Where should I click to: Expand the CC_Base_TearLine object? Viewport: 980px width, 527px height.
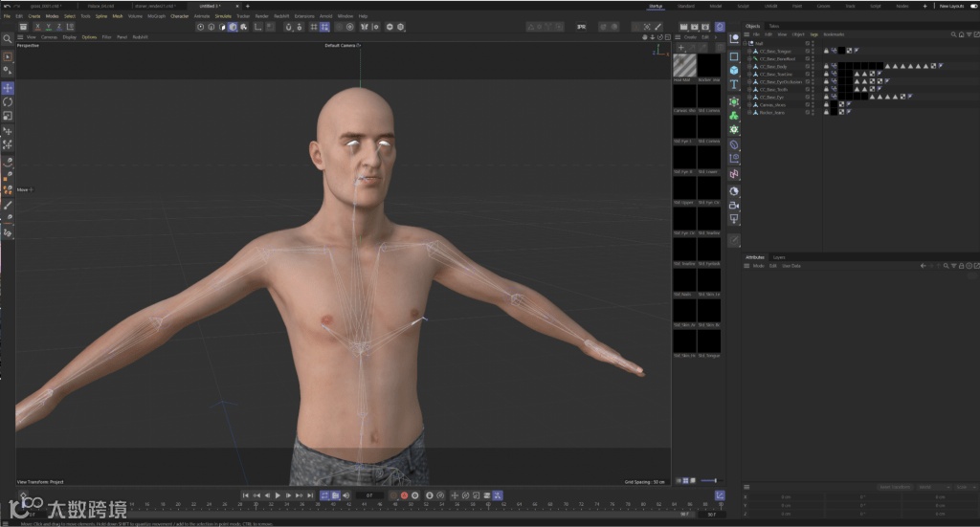749,74
